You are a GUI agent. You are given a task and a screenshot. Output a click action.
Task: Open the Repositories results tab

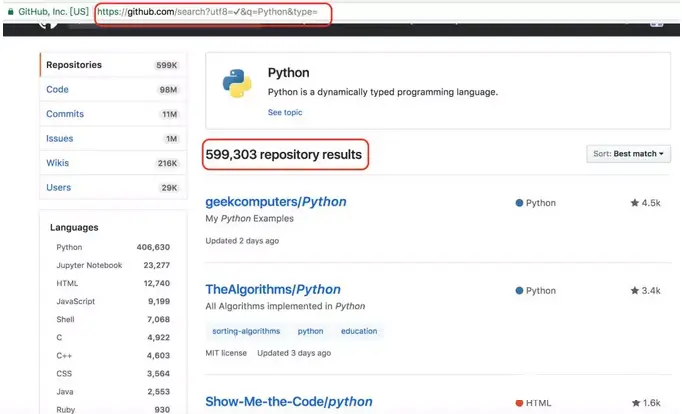coord(113,65)
